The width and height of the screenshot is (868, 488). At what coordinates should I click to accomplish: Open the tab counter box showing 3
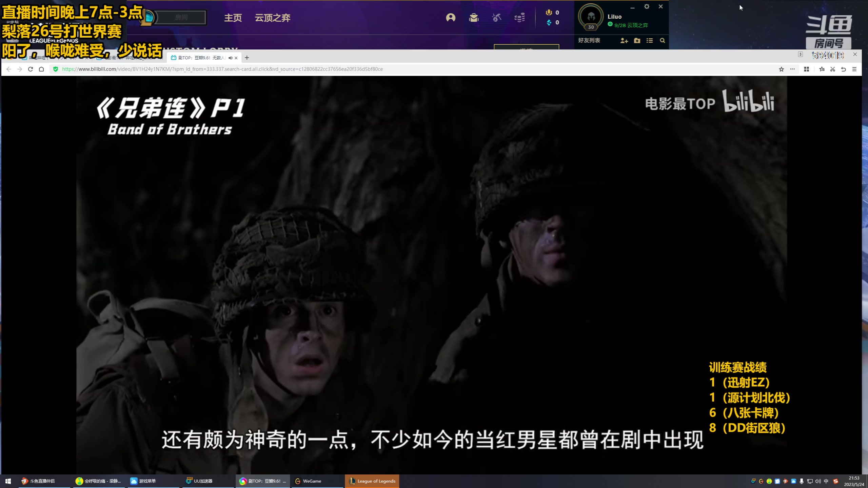(800, 54)
